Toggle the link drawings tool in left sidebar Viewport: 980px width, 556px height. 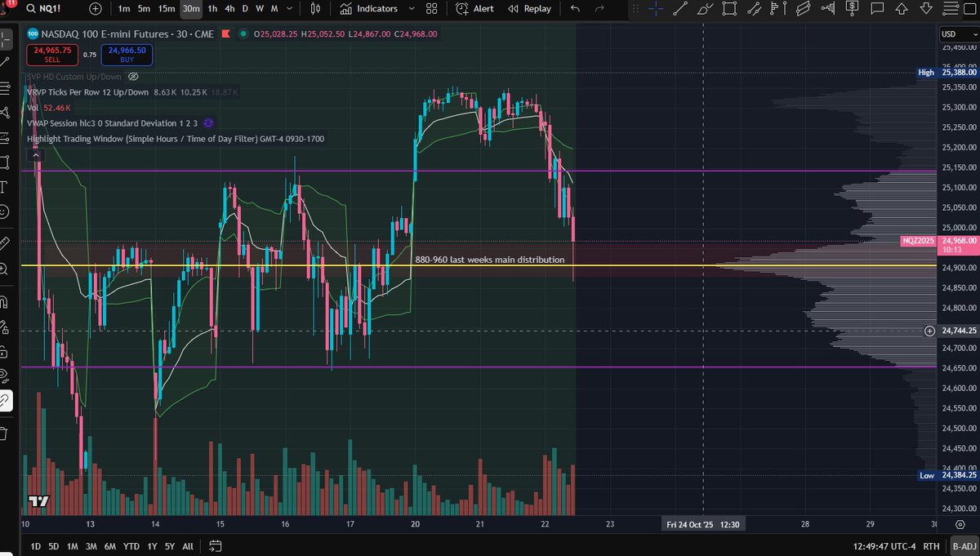point(6,400)
